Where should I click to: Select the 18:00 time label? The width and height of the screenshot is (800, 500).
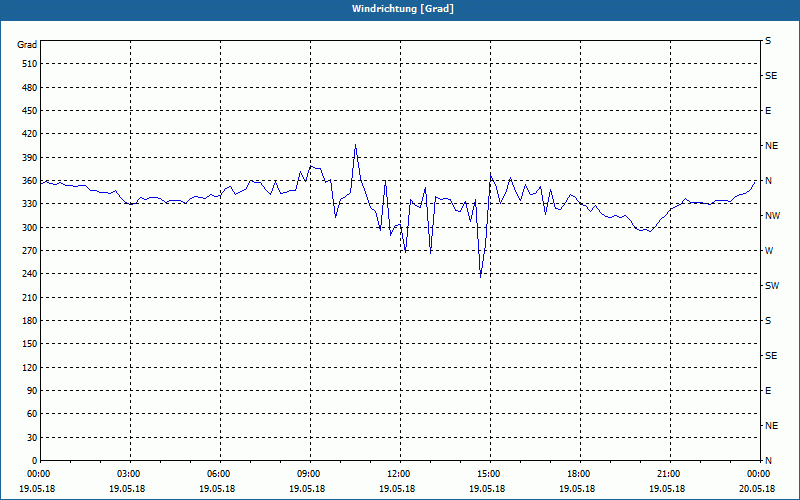[x=580, y=474]
